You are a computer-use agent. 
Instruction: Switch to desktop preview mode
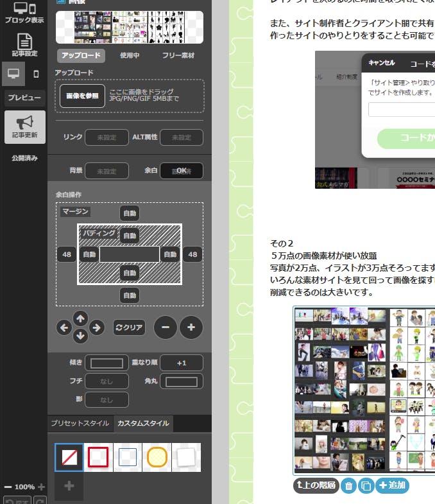point(13,74)
